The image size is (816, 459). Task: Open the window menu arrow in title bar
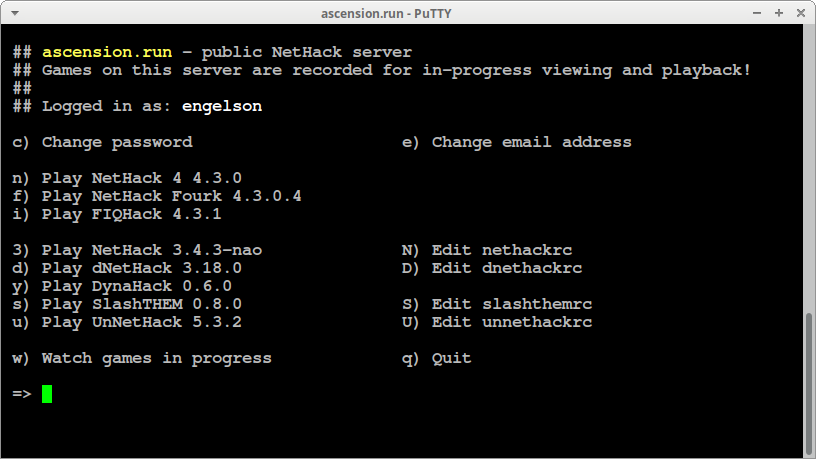[14, 12]
